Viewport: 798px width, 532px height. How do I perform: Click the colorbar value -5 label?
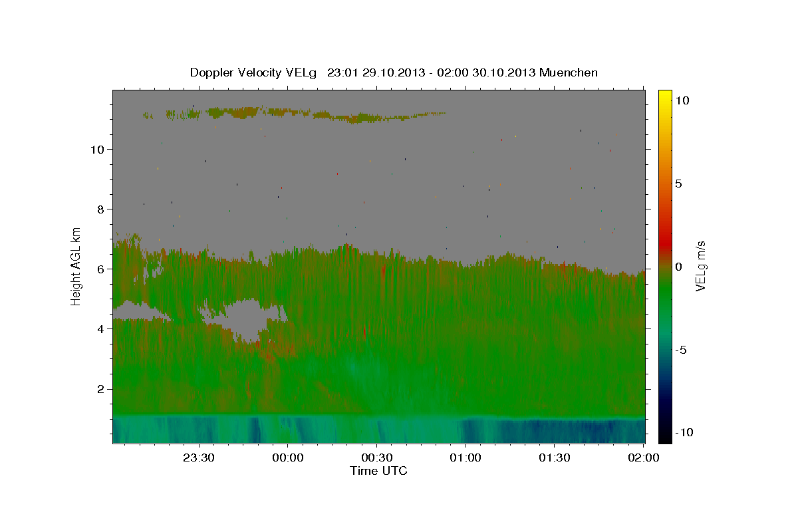point(680,350)
